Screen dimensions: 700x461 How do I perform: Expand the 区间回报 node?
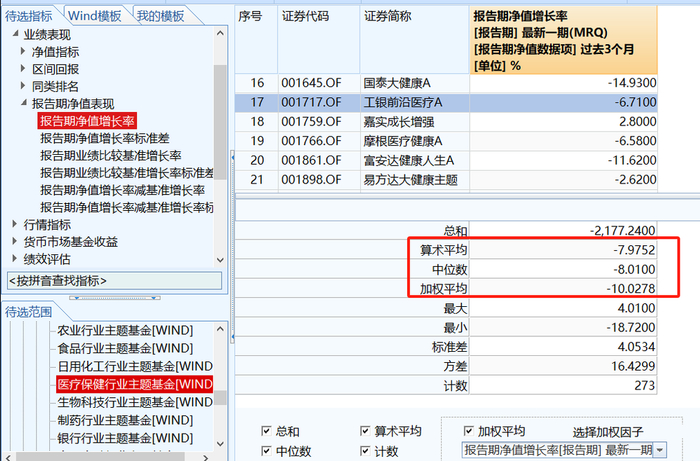point(23,68)
